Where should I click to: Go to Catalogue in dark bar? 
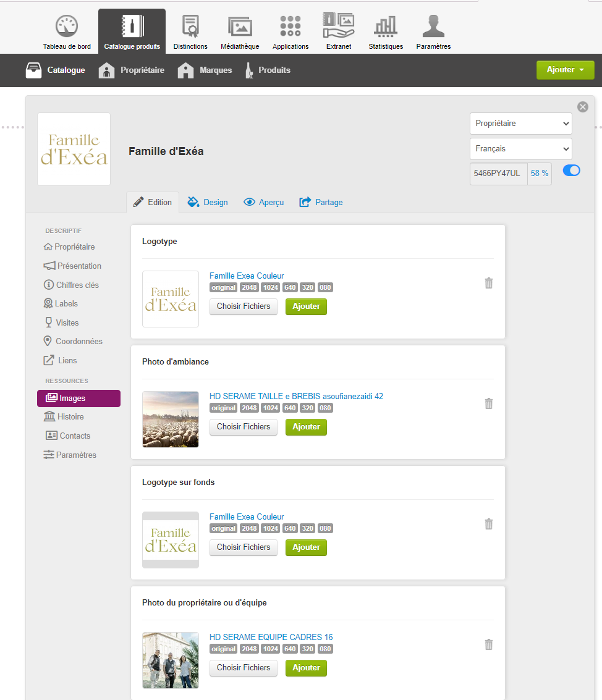[x=56, y=70]
